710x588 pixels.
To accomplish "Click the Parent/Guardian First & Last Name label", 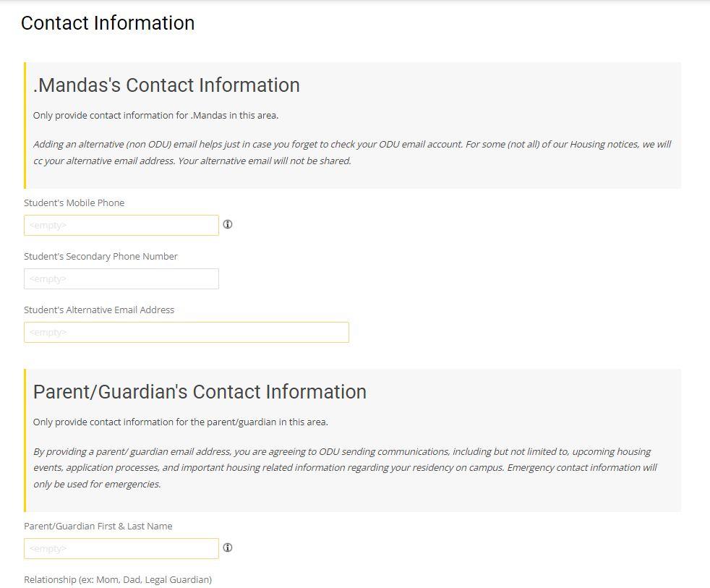I will click(98, 526).
